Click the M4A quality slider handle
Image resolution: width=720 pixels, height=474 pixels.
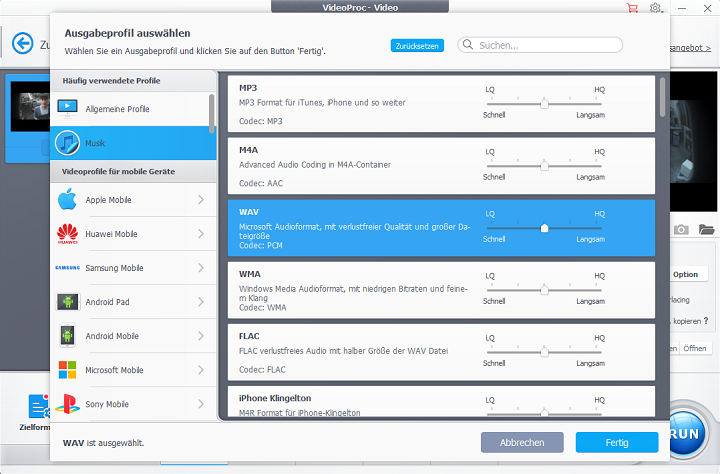pyautogui.click(x=544, y=165)
